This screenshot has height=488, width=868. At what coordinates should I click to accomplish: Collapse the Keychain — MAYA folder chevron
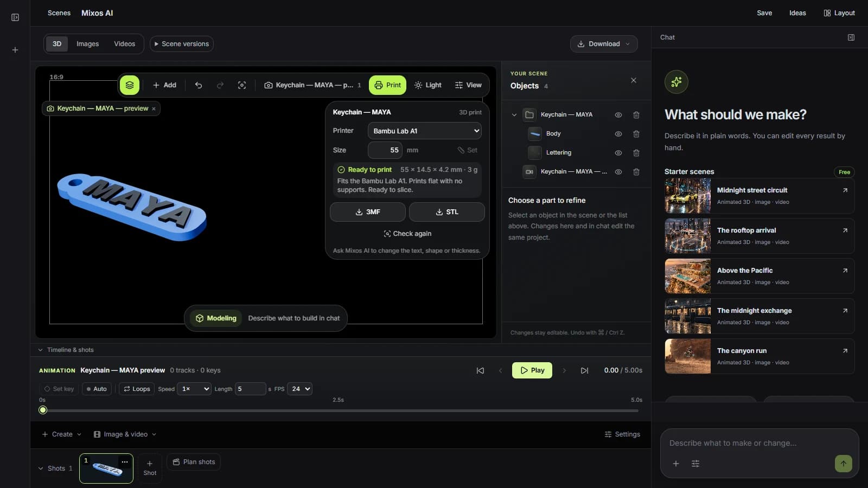(x=514, y=115)
